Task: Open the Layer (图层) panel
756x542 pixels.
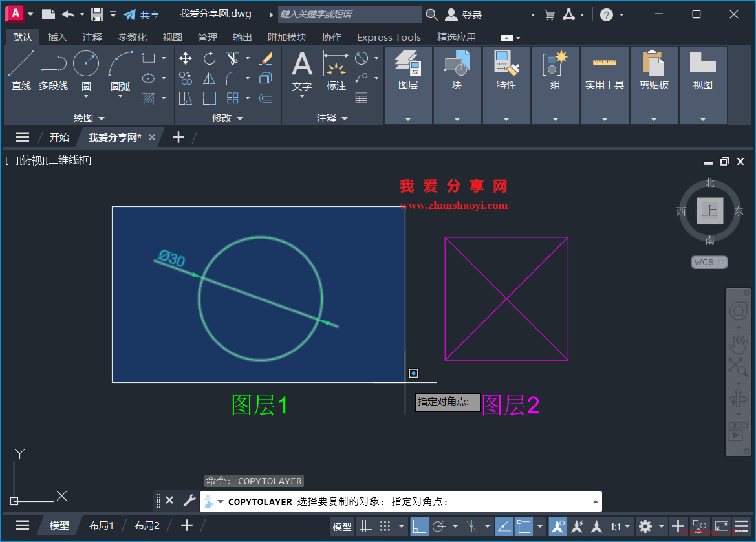Action: 408,85
